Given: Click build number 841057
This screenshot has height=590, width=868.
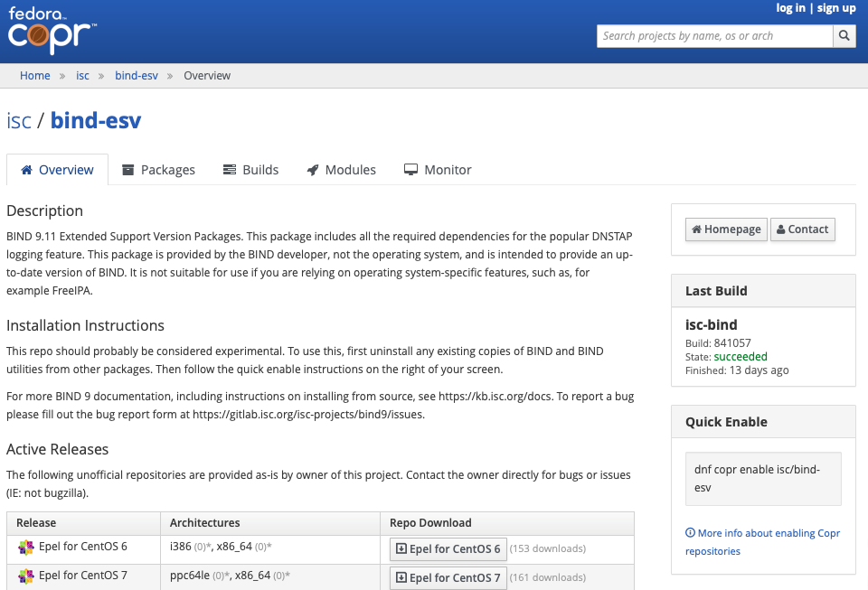Looking at the screenshot, I should [732, 342].
